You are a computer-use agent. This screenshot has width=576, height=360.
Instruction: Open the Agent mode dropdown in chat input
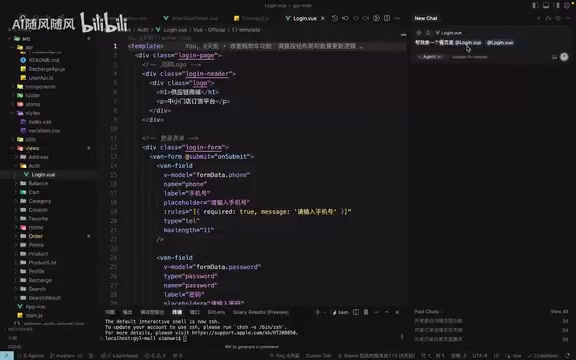pyautogui.click(x=430, y=57)
